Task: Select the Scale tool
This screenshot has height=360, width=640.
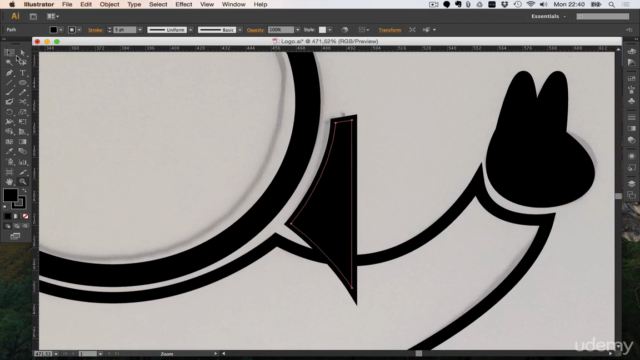Action: tap(22, 112)
